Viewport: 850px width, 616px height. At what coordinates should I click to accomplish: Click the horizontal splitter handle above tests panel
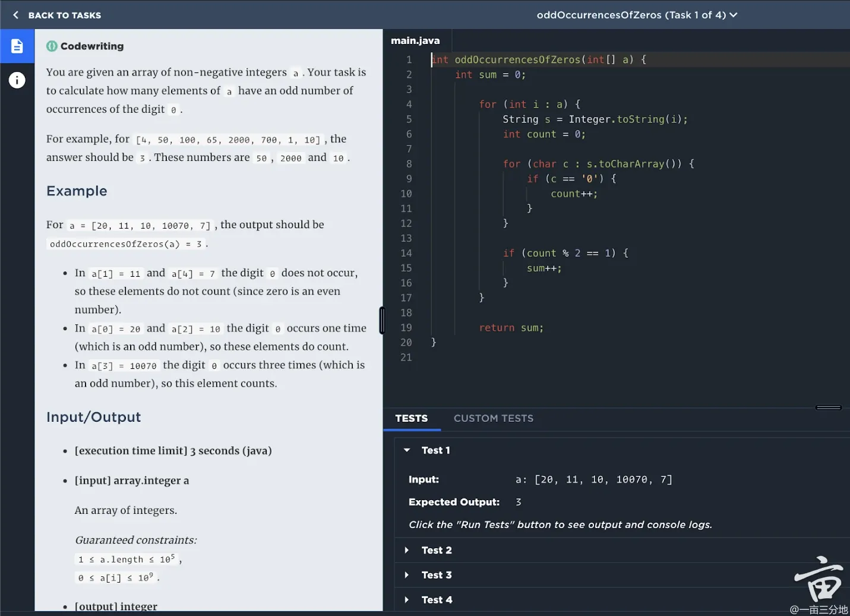[x=829, y=407]
